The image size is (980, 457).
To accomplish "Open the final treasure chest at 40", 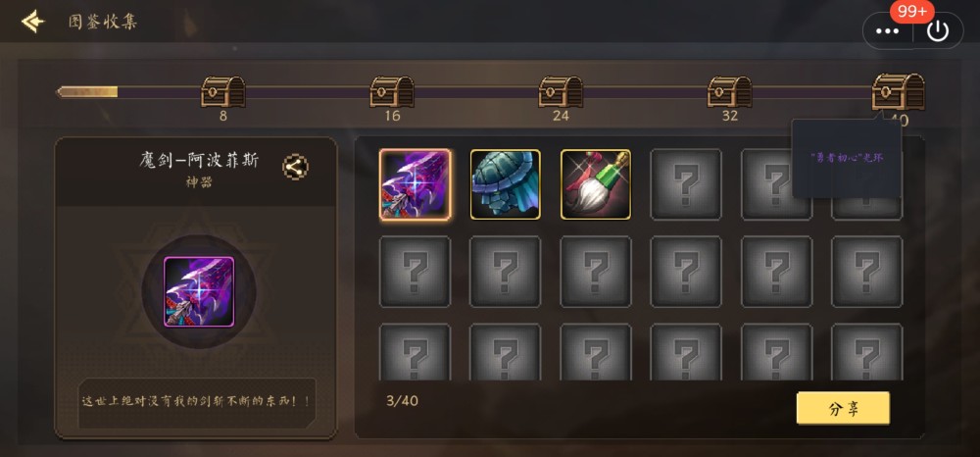I will click(x=898, y=92).
